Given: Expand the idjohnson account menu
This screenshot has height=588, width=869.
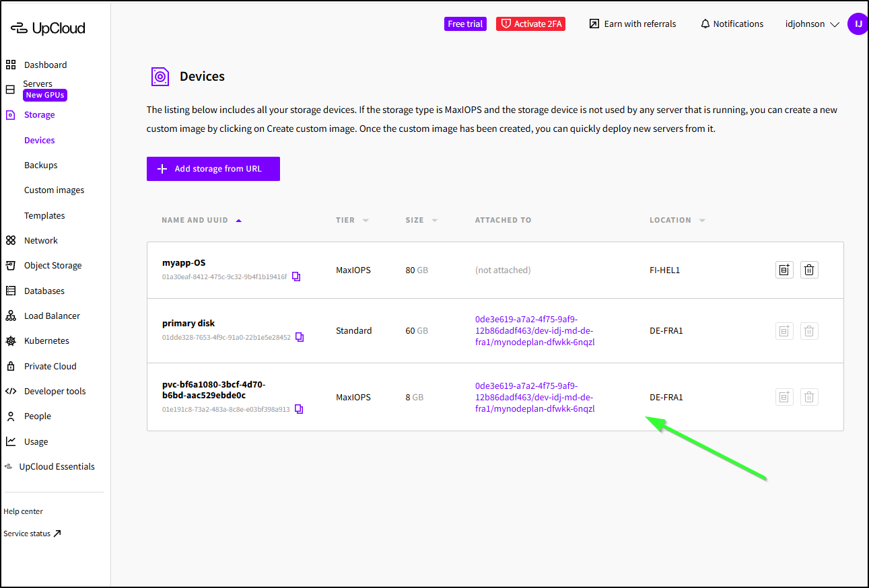Looking at the screenshot, I should [x=812, y=24].
